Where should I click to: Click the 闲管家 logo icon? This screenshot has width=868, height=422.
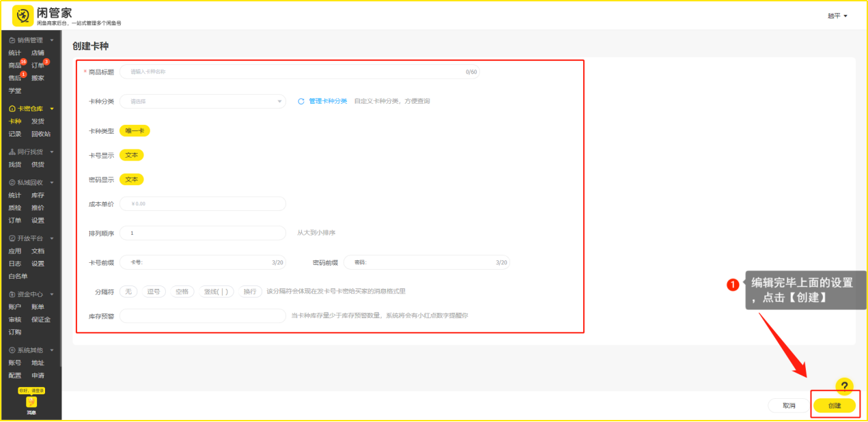(x=23, y=15)
